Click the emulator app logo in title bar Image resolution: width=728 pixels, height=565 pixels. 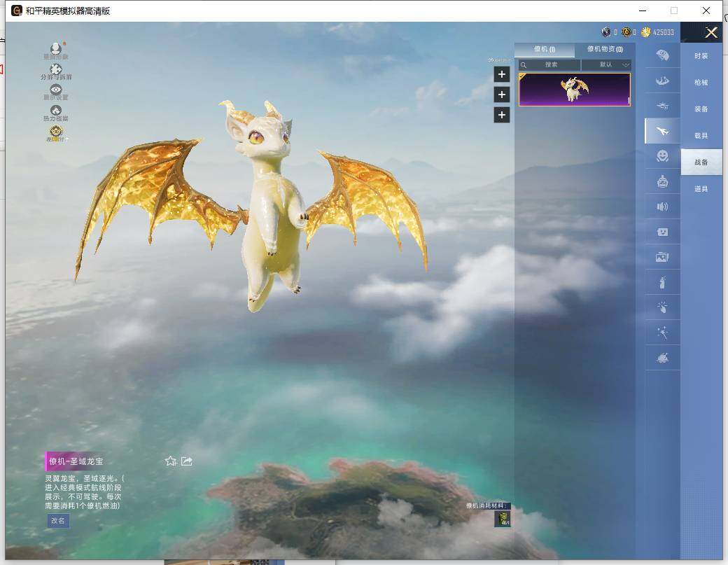pos(17,11)
